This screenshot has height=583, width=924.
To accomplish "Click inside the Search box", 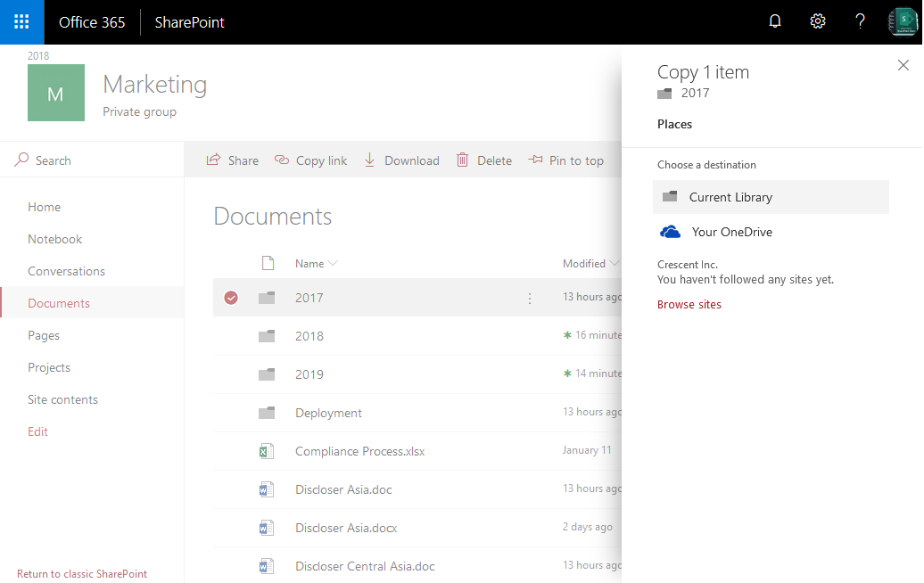I will point(54,160).
